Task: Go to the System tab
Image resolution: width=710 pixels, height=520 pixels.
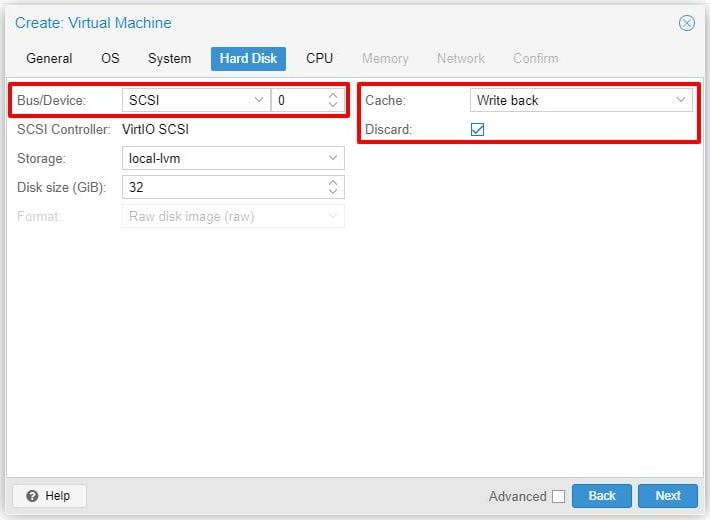Action: [169, 58]
